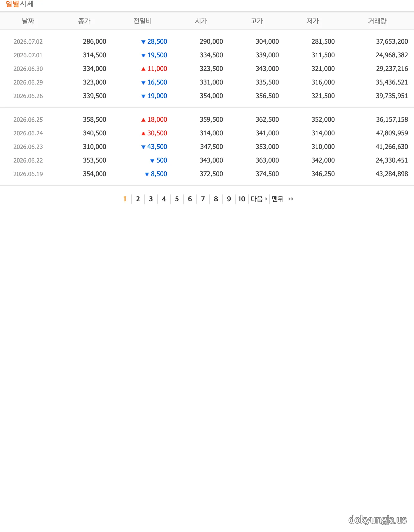Click opening price 290,000
This screenshot has height=532, width=414.
coord(211,42)
